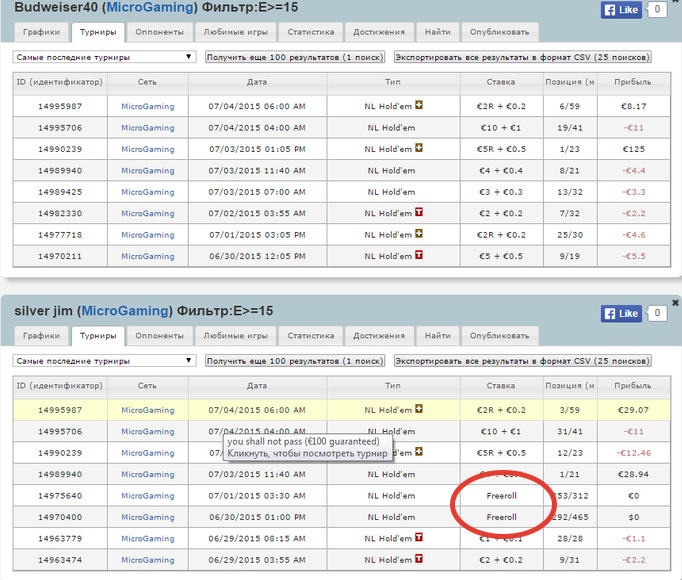Close the silver jim panel
Image resolution: width=682 pixels, height=580 pixels.
click(675, 302)
